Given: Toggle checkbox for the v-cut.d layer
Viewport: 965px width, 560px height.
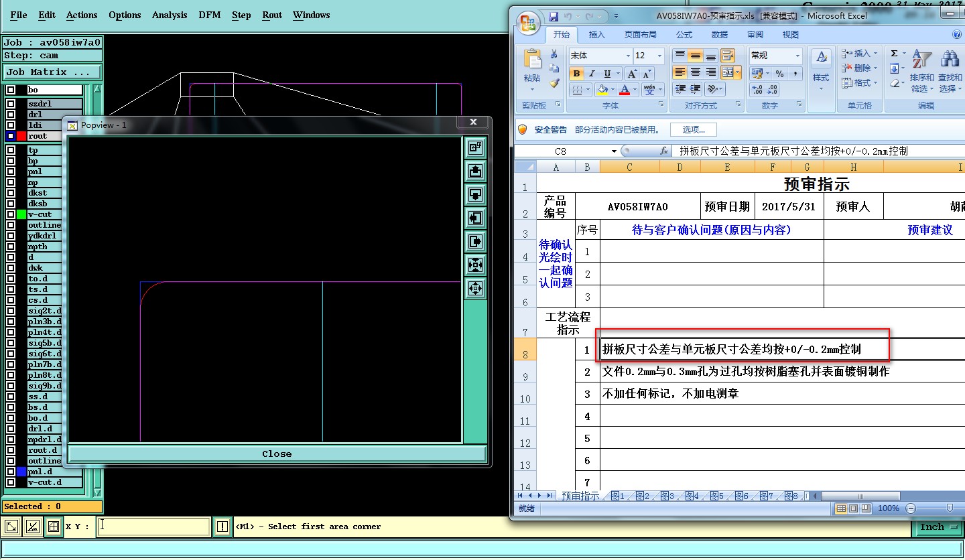Looking at the screenshot, I should (11, 482).
